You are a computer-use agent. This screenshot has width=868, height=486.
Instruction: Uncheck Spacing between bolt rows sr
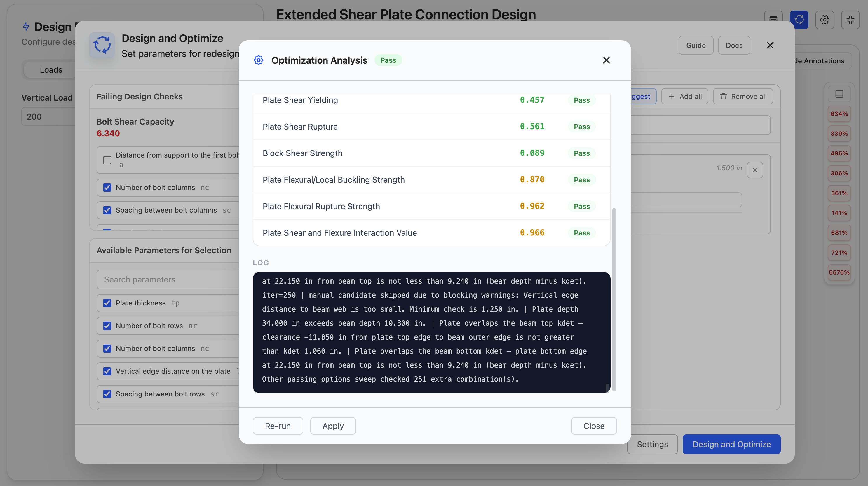107,394
